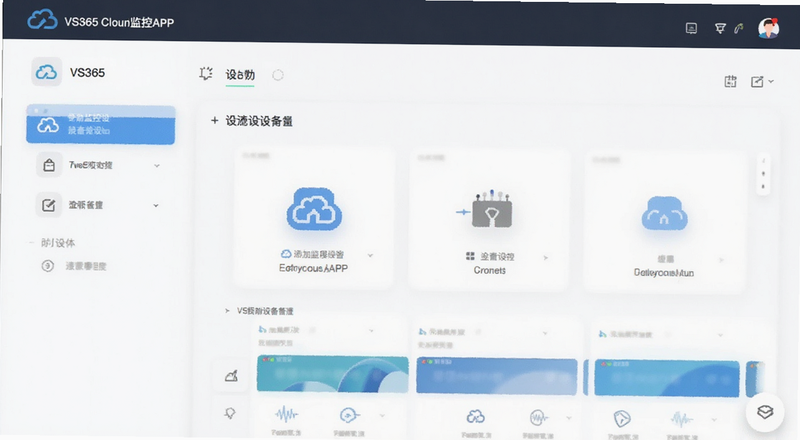Open the screen monitor icon in the header
Image resolution: width=800 pixels, height=440 pixels.
point(691,28)
